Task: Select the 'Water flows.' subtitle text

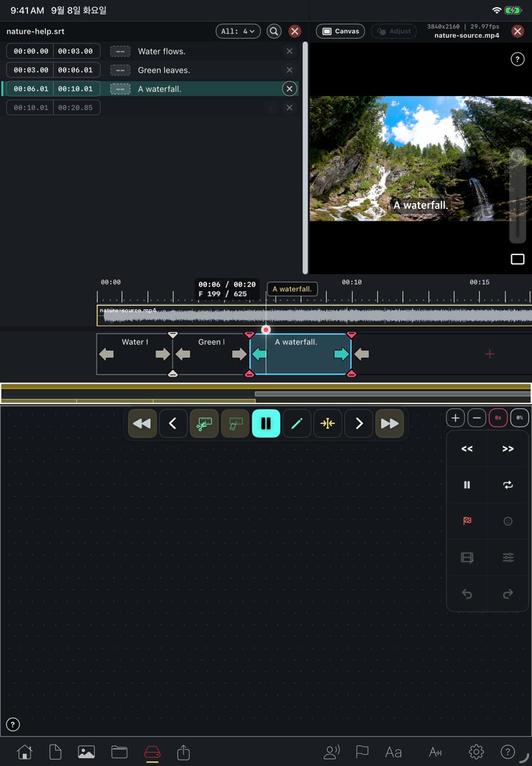Action: 162,51
